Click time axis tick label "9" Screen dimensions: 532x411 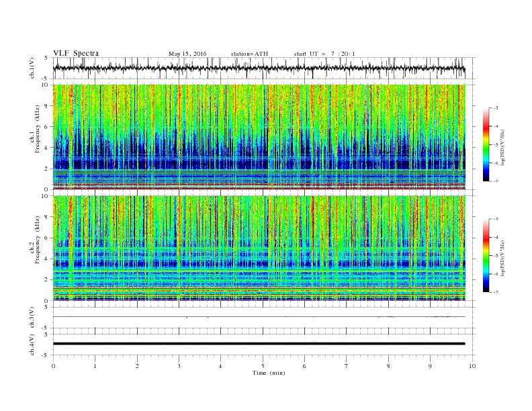[x=430, y=366]
